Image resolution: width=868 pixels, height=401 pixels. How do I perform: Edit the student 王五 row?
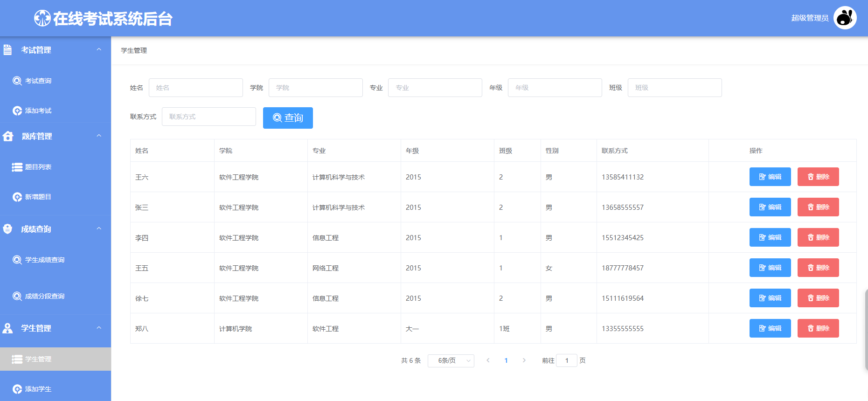click(x=770, y=268)
